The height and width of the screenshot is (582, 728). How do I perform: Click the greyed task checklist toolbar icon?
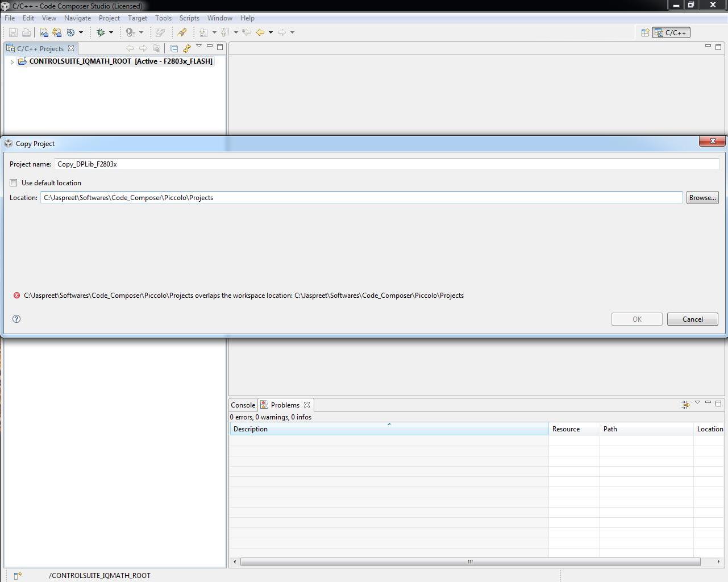pos(160,32)
